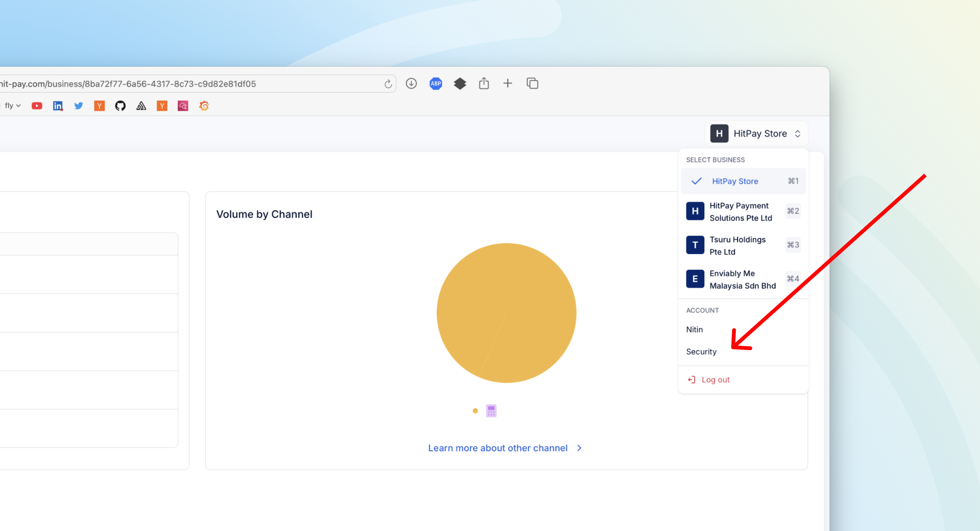Screen dimensions: 980x531
Task: Open Learn more about other channel link
Action: click(498, 448)
